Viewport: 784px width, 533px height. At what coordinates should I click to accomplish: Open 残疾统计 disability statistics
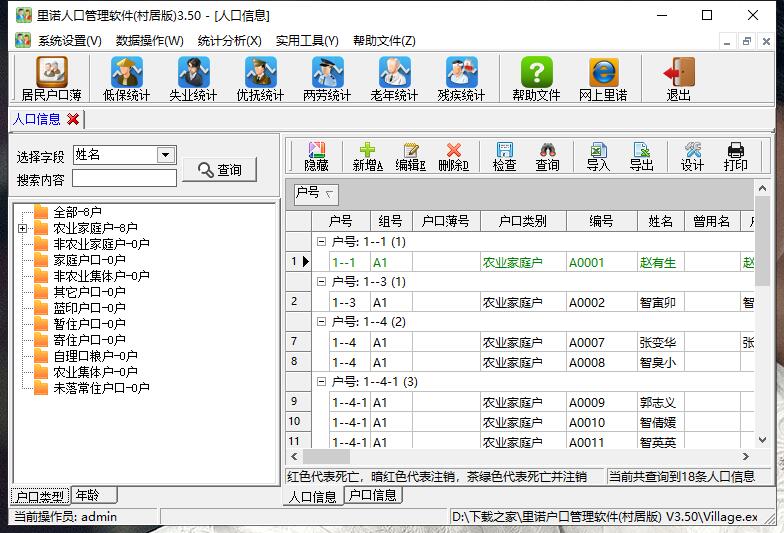[x=461, y=79]
